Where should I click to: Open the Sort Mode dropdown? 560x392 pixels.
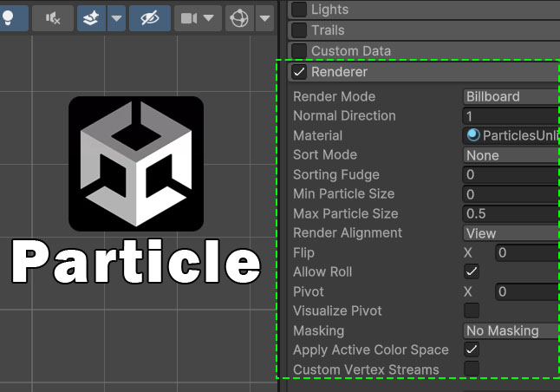[x=511, y=155]
